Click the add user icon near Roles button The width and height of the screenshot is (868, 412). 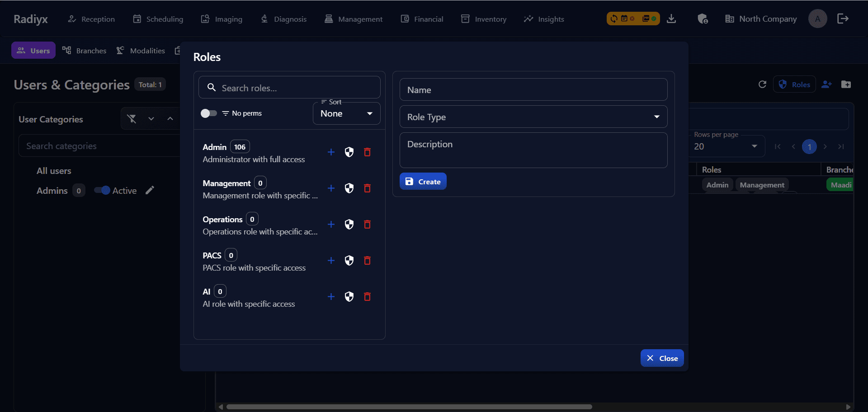(827, 84)
